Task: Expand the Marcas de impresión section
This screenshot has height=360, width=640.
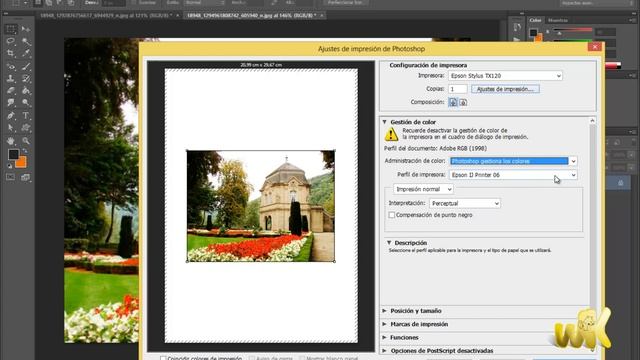Action: click(384, 324)
